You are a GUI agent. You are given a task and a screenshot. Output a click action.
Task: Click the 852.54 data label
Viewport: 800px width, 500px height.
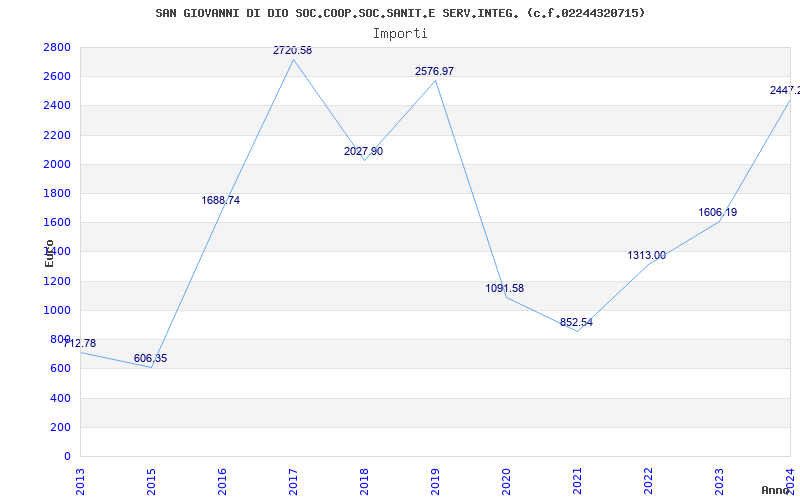coord(577,322)
